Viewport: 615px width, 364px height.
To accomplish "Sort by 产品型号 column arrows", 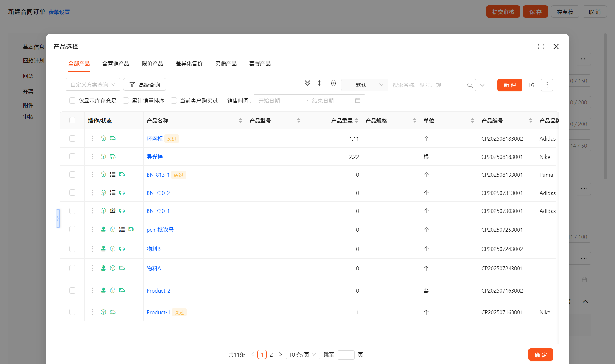I will click(299, 121).
